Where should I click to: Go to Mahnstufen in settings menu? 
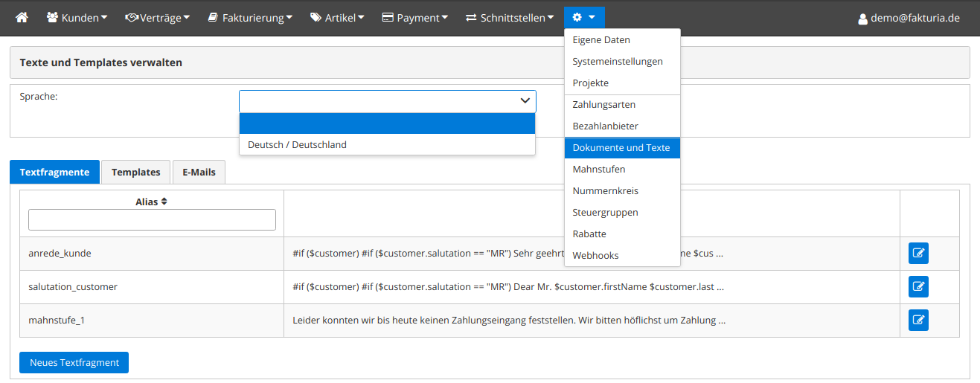(599, 170)
